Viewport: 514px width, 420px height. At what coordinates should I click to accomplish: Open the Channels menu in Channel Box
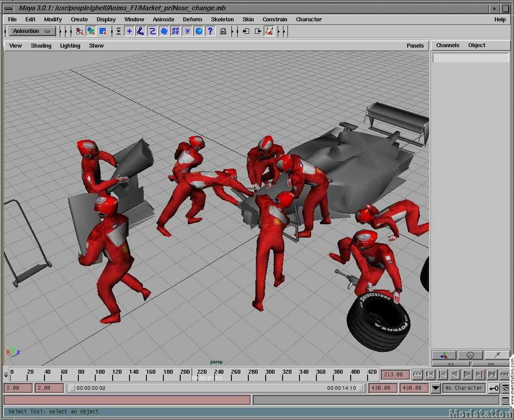[447, 45]
